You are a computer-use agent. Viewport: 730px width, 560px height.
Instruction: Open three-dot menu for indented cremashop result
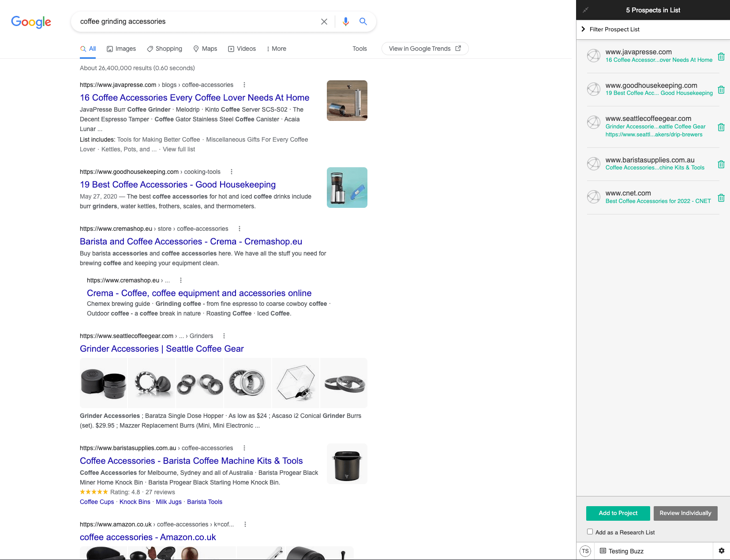(x=181, y=280)
